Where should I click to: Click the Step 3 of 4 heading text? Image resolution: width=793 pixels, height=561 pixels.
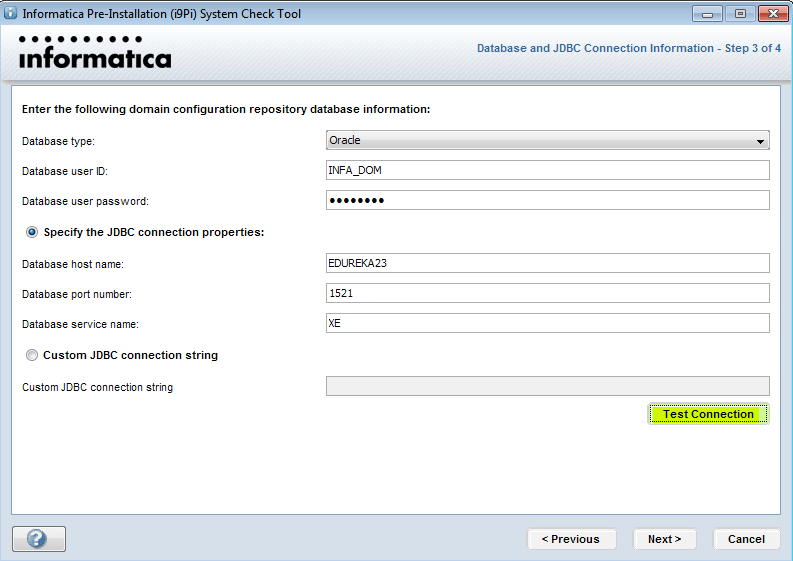(629, 48)
